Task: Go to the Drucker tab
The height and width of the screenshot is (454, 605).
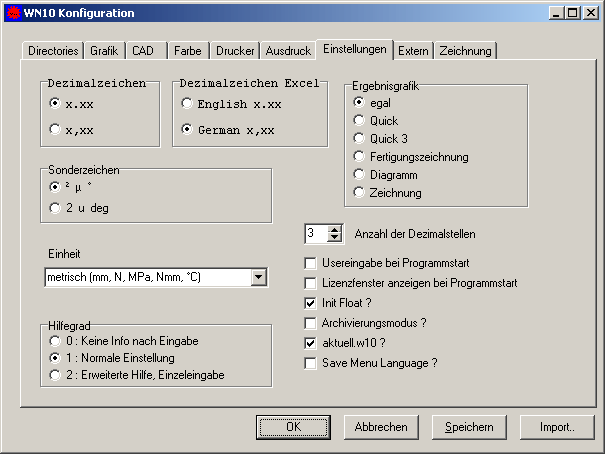Action: point(235,50)
